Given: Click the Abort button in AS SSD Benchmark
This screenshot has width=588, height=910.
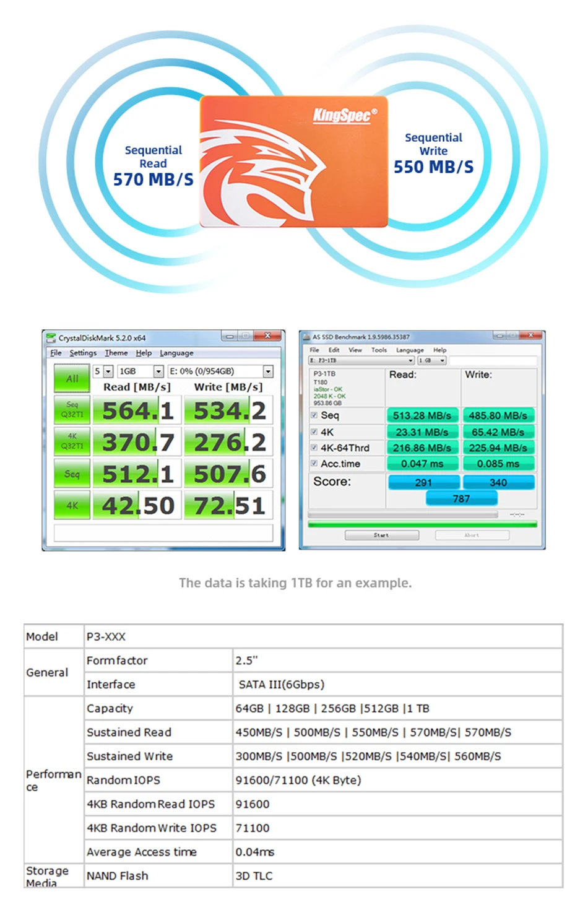Looking at the screenshot, I should 472,535.
